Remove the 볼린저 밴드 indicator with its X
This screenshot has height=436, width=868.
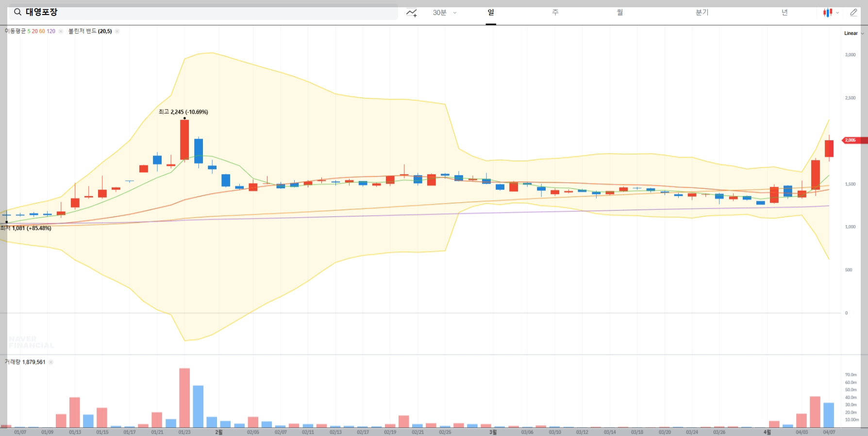coord(117,31)
